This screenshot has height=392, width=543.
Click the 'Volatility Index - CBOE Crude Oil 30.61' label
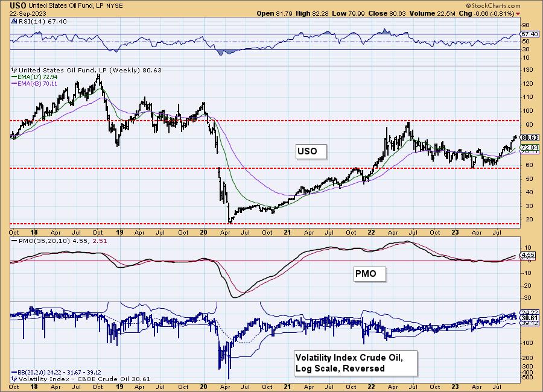point(84,379)
